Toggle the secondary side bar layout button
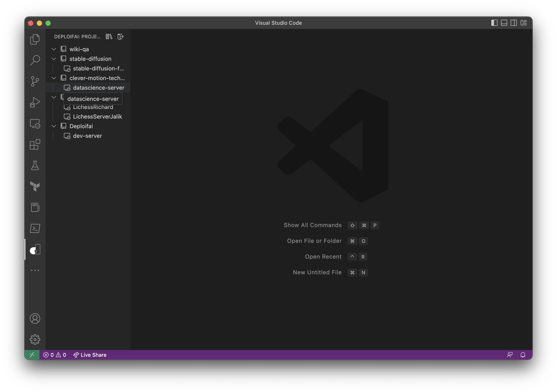Image resolution: width=557 pixels, height=392 pixels. [x=514, y=23]
